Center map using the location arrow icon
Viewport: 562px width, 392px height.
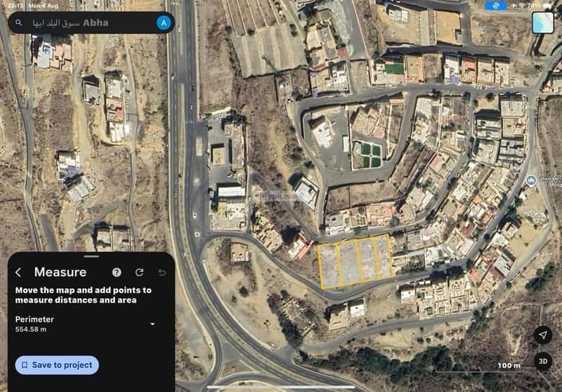(543, 334)
